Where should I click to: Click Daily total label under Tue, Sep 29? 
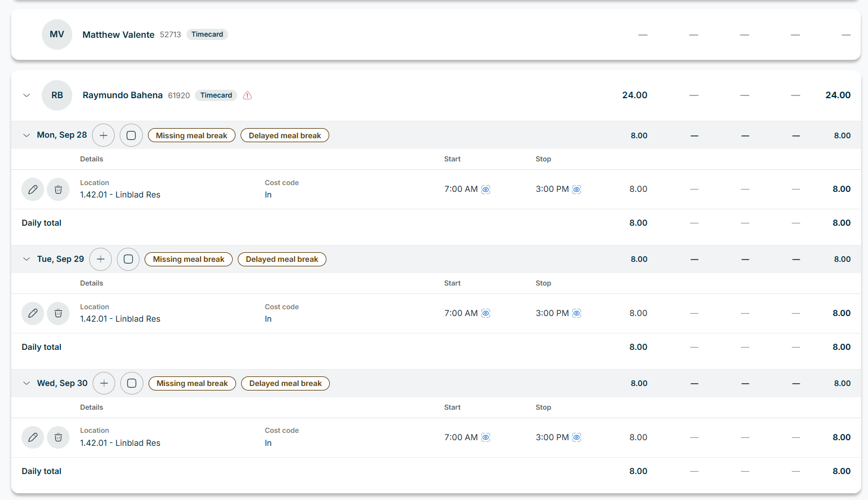[42, 347]
